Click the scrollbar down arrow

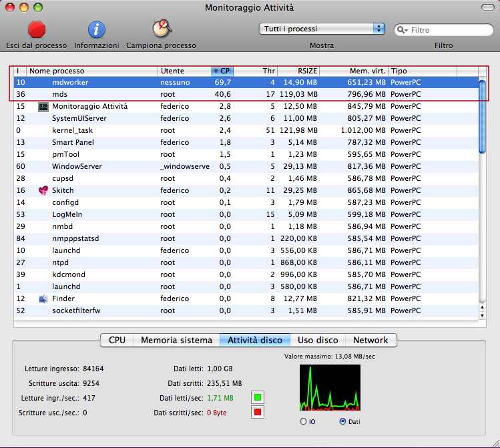[482, 316]
